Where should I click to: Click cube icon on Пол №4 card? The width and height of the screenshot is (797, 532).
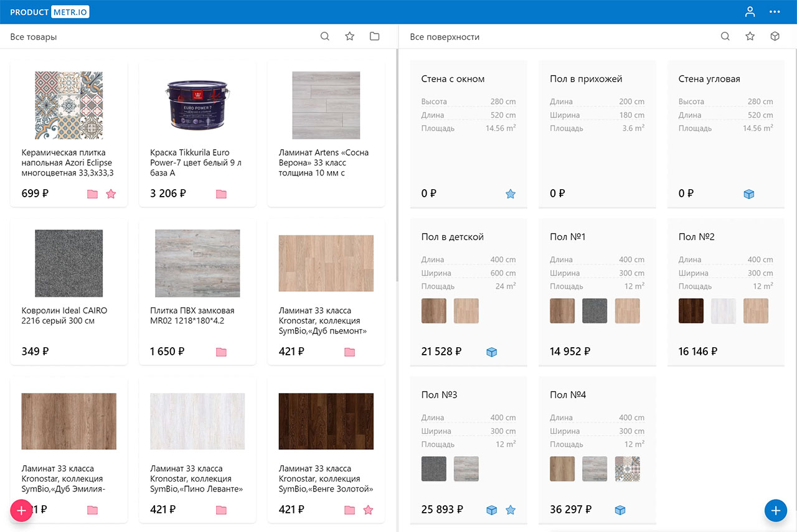pyautogui.click(x=620, y=510)
